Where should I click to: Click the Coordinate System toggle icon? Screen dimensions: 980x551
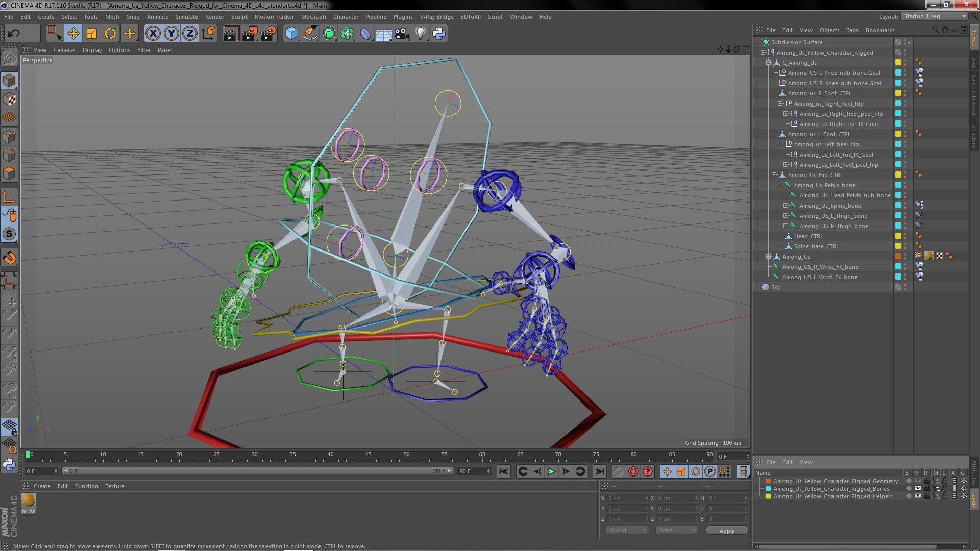coord(208,34)
